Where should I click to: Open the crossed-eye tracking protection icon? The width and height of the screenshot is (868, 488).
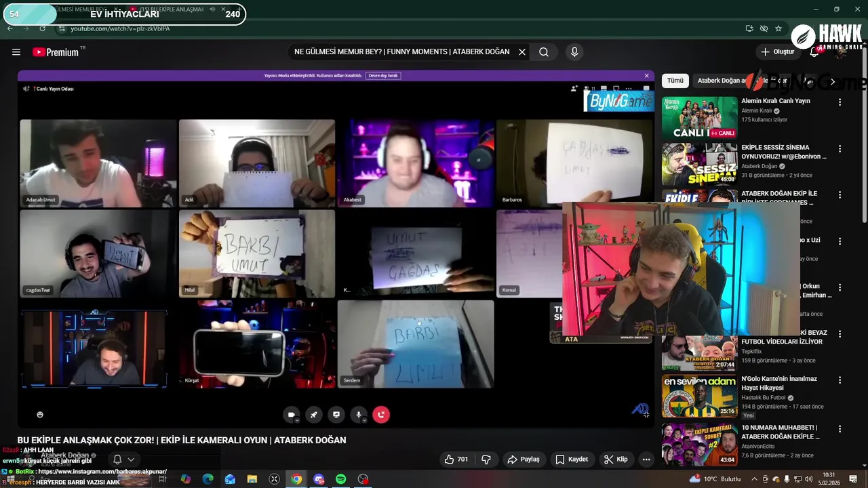(764, 28)
